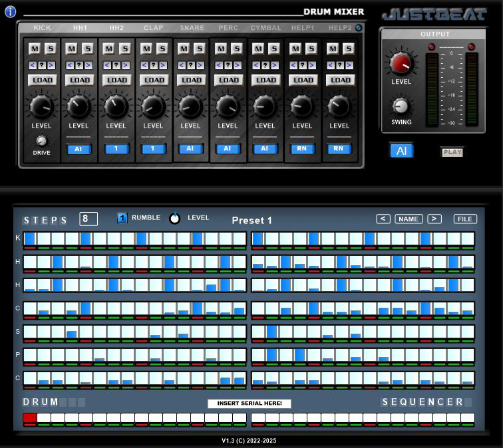Click the rumble LEVEL knob
This screenshot has height=448, width=503.
coord(175,218)
